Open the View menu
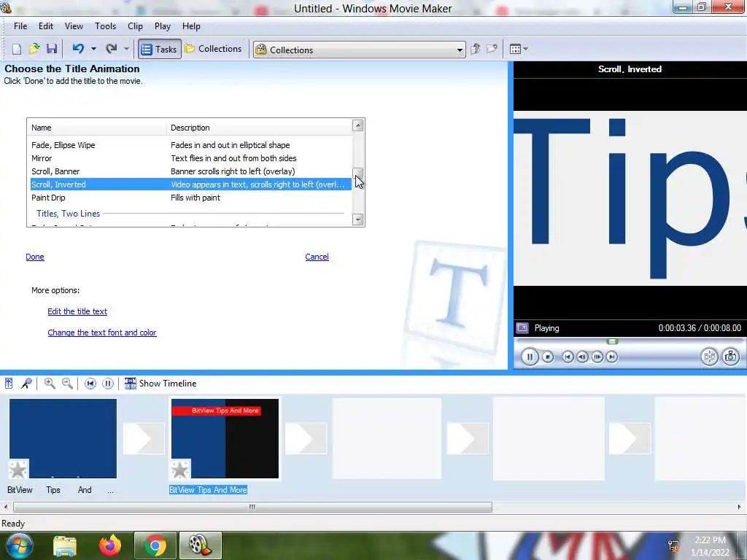The height and width of the screenshot is (560, 747). coord(74,26)
